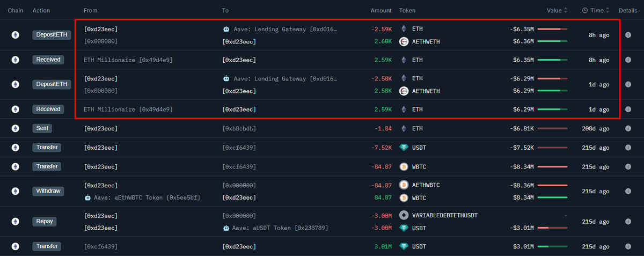
Task: Open Aave: Lending Gateway link in 1d row
Action: point(286,78)
